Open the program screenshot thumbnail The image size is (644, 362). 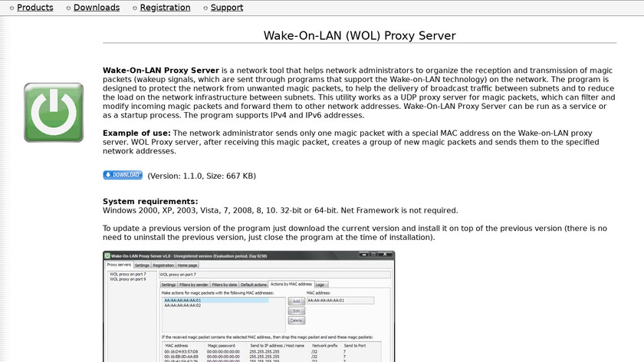coord(249,307)
